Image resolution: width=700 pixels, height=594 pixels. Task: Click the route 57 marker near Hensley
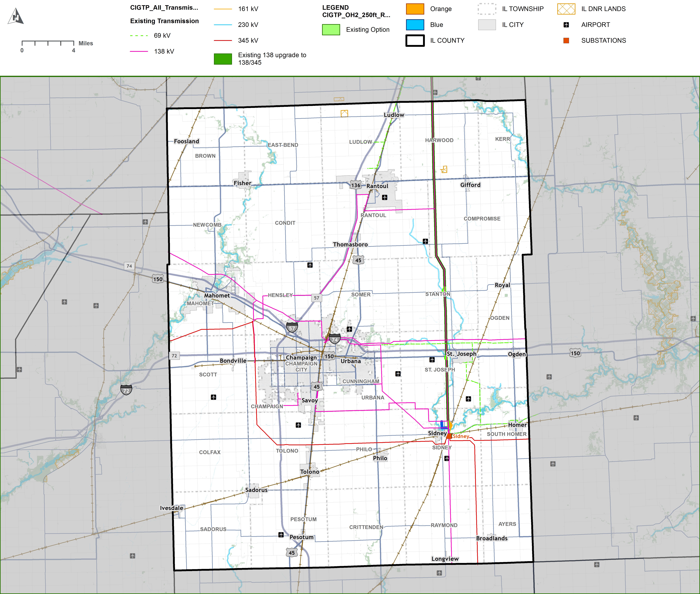pos(316,298)
